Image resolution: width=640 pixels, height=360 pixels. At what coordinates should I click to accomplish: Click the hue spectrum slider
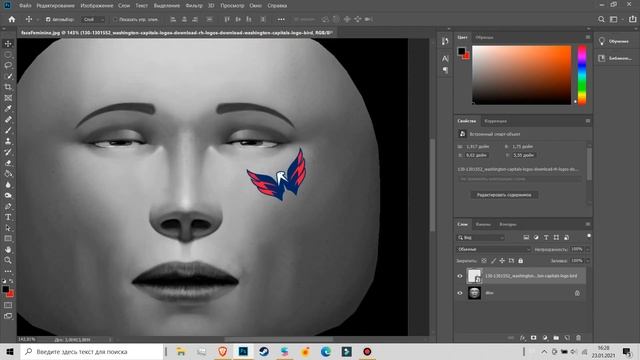(582, 75)
